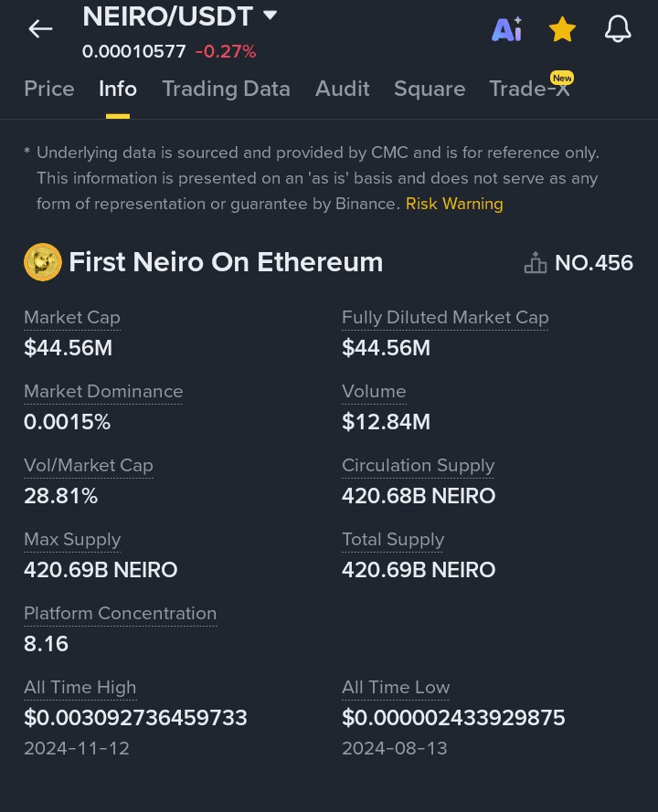
Task: Open price alerts bell icon
Action: 618,30
